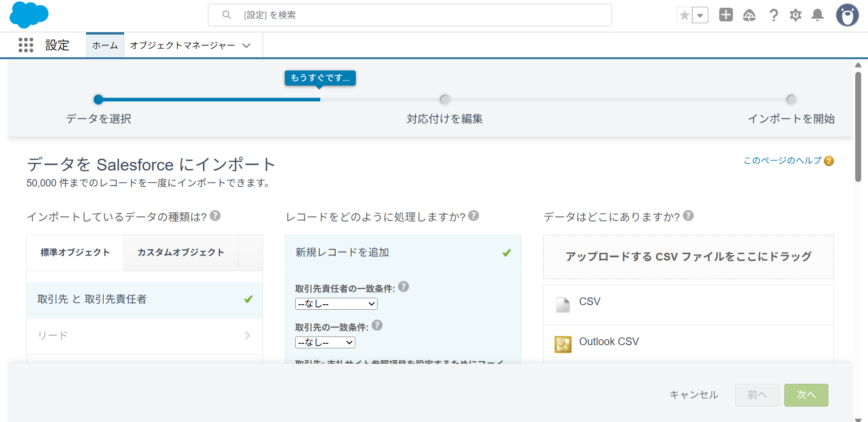The image size is (868, 422).
Task: Click help icon beside 取引先の一致条件
Action: pos(377,325)
